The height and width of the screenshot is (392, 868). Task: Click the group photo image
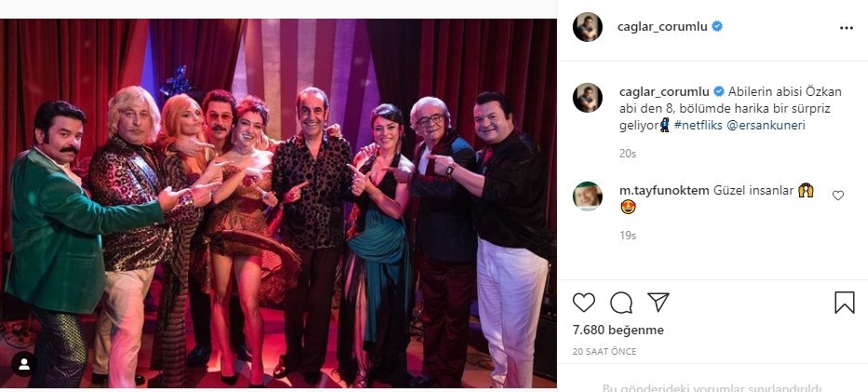(278, 203)
